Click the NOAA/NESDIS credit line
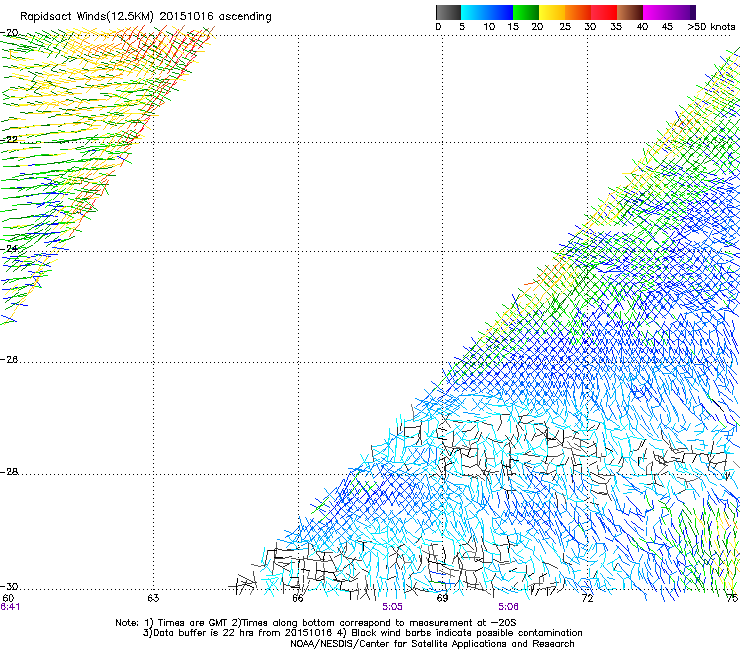The width and height of the screenshot is (740, 650). tap(432, 644)
